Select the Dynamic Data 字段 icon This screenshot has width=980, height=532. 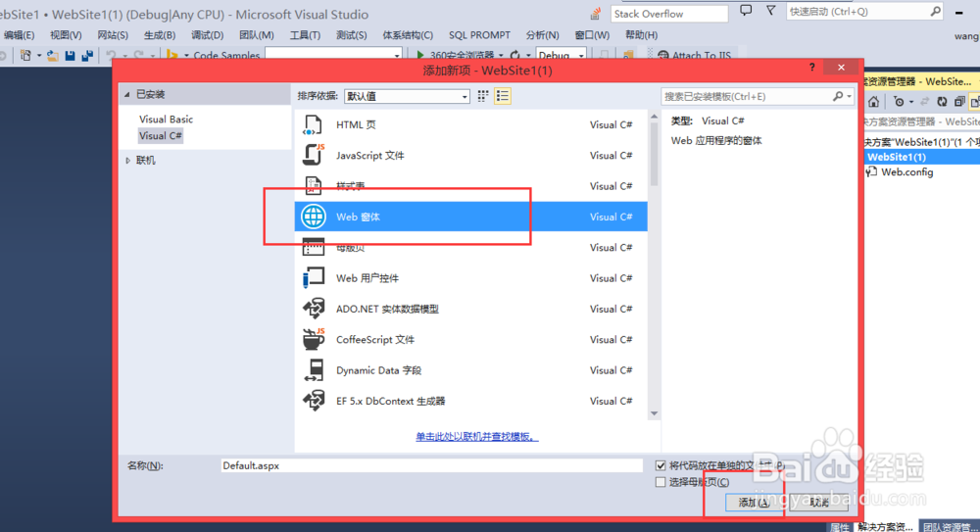(314, 369)
